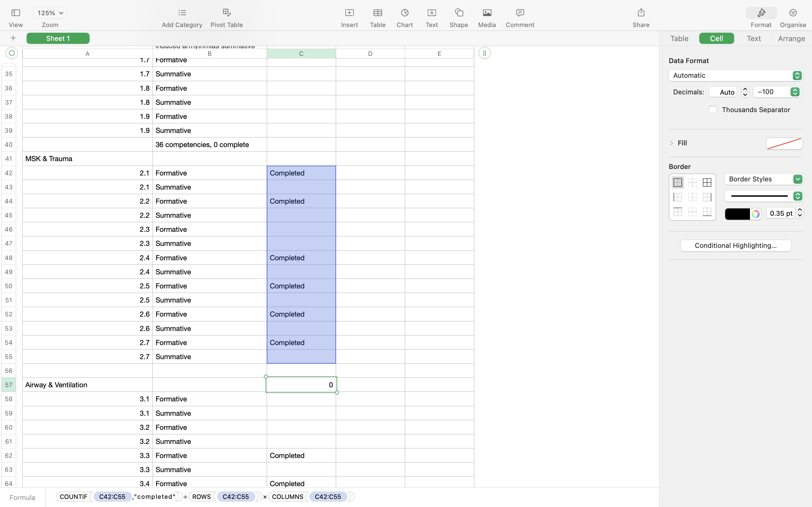Expand the Fill section

pyautogui.click(x=671, y=143)
